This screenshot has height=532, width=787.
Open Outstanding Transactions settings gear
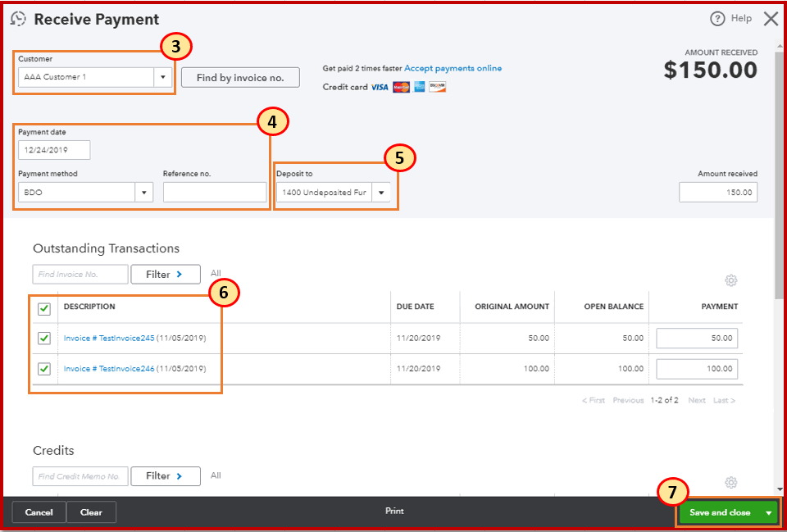pos(730,280)
